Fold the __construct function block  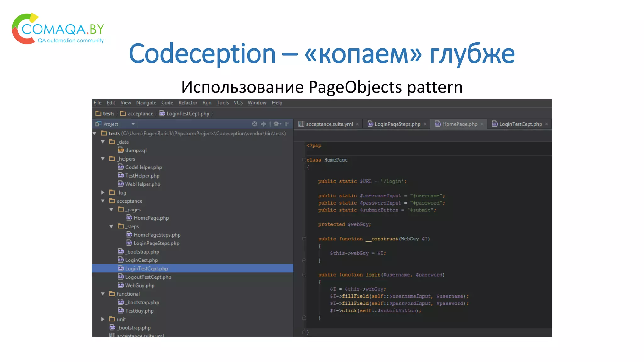tap(304, 239)
